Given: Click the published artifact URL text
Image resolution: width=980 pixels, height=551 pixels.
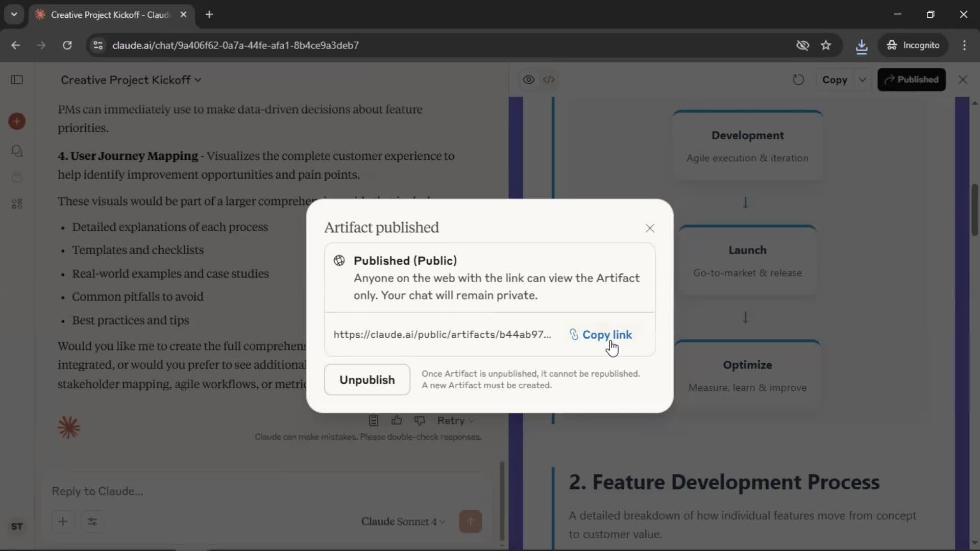Looking at the screenshot, I should pyautogui.click(x=442, y=335).
